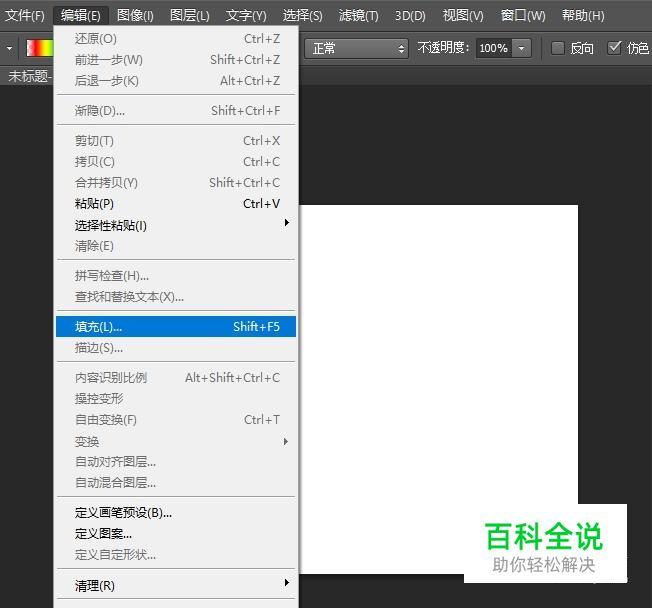Open the 视图(V) menu
The image size is (652, 608).
(x=463, y=16)
